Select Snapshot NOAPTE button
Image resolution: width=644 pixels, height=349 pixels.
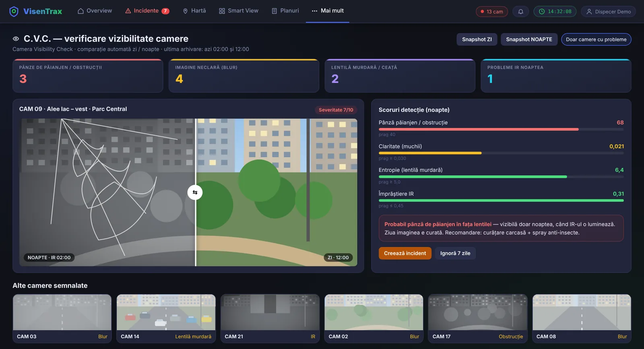(x=529, y=39)
